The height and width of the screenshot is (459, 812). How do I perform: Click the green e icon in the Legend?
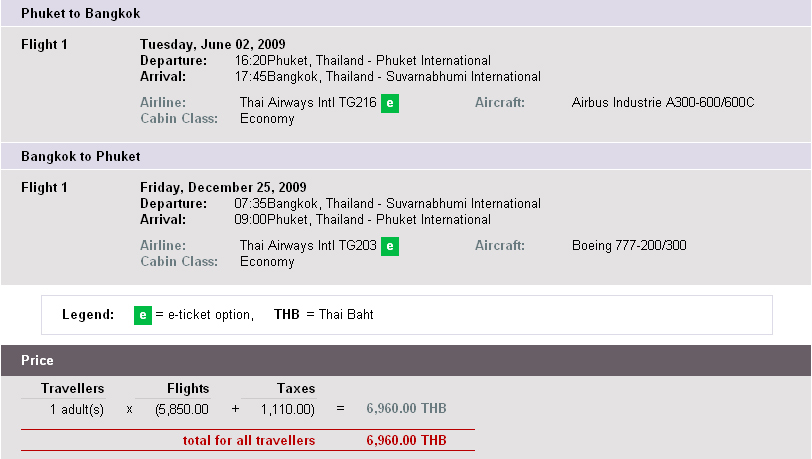143,315
